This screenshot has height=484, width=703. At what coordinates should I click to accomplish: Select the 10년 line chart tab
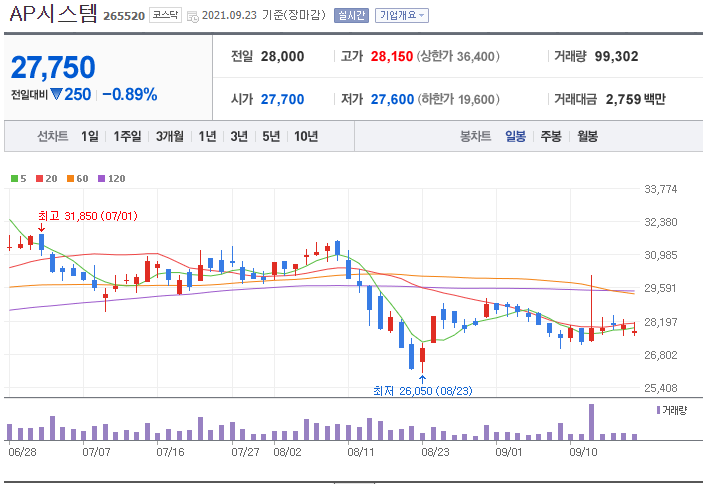click(x=306, y=136)
